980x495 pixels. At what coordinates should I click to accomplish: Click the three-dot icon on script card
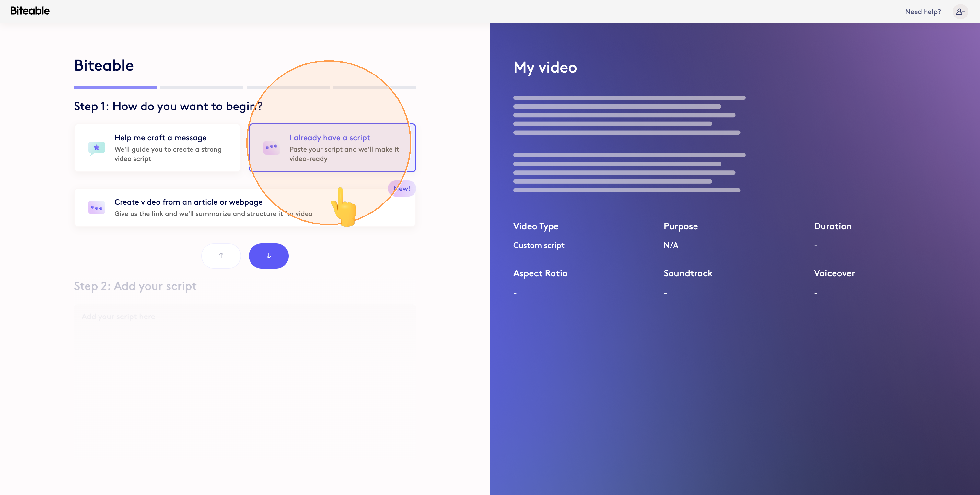pyautogui.click(x=272, y=147)
